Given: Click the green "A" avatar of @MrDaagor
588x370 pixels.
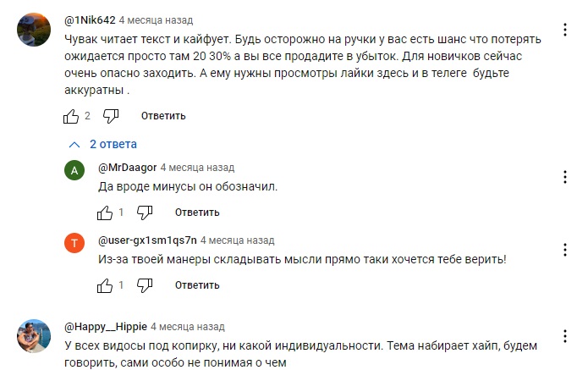Looking at the screenshot, I should click(x=75, y=170).
